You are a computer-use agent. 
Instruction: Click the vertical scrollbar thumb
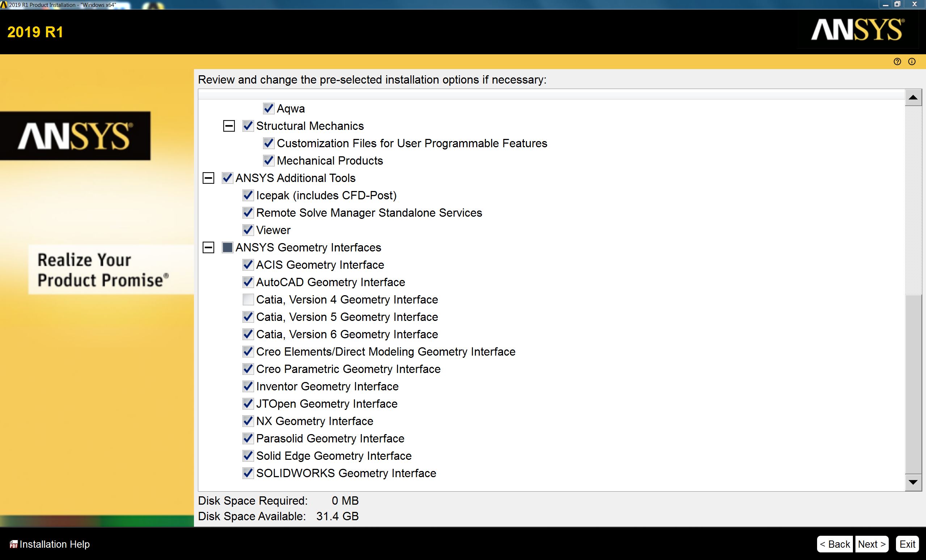pos(913,384)
